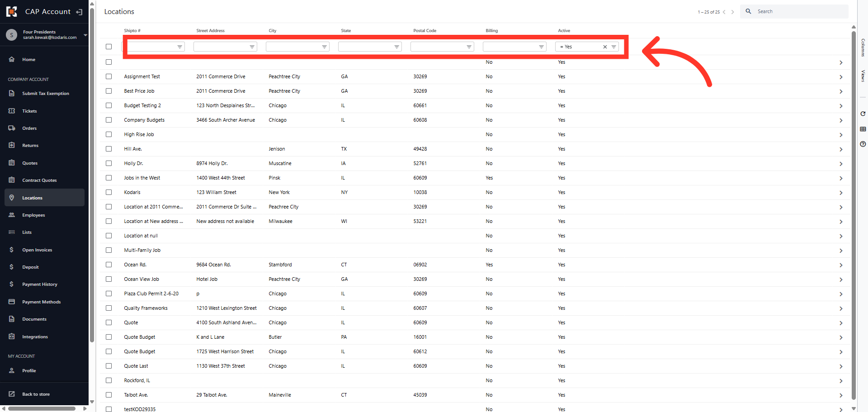Click the Contract Quotes icon

12,180
